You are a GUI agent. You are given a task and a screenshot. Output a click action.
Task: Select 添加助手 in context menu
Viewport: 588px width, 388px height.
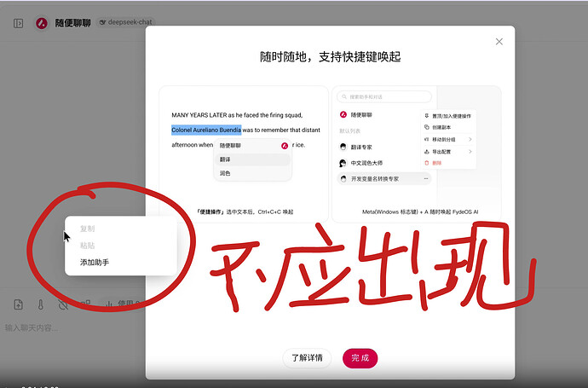pos(95,263)
